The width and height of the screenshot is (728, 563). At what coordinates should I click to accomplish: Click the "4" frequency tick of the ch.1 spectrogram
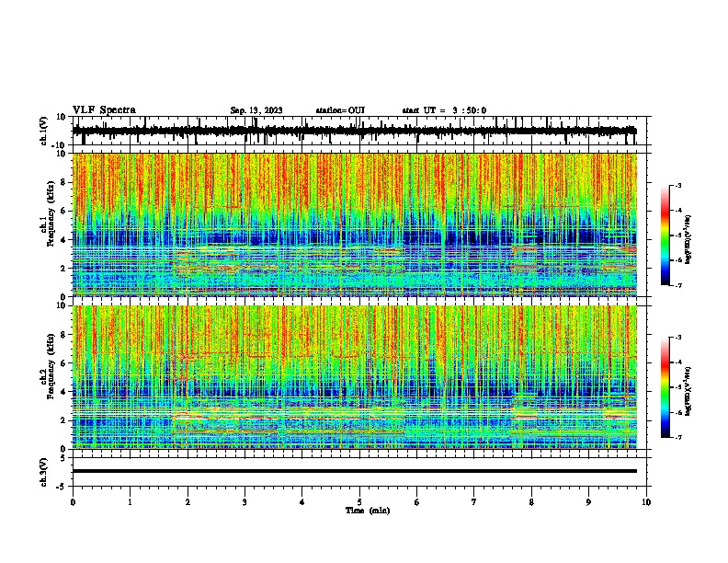tap(63, 240)
